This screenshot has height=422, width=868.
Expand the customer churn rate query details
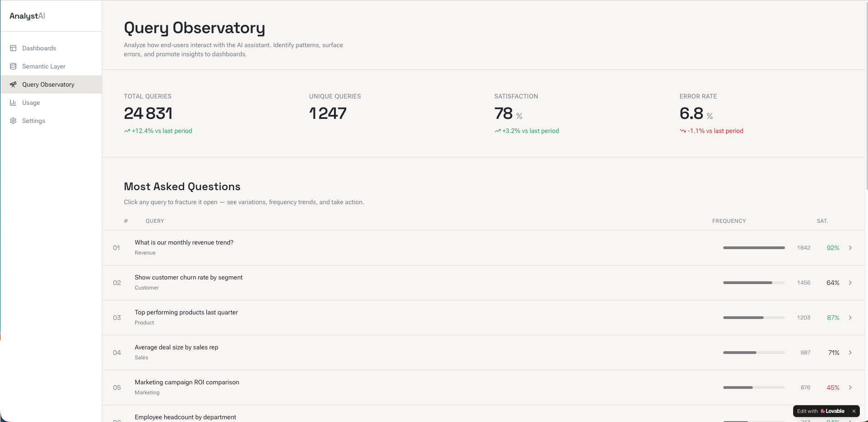(850, 283)
